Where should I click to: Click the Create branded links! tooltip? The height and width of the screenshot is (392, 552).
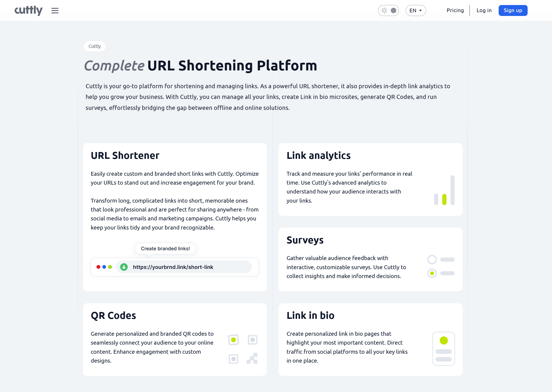pos(165,249)
